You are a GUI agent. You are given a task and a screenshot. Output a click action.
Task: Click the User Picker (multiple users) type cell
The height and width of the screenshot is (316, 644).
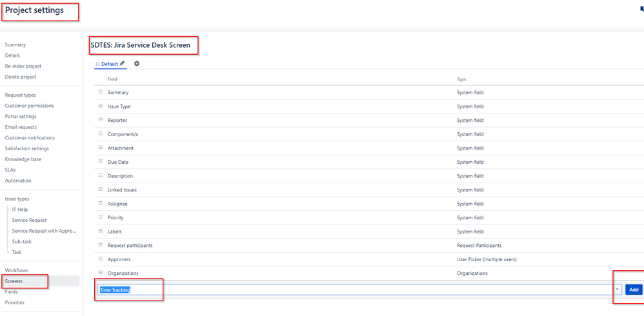coord(487,259)
